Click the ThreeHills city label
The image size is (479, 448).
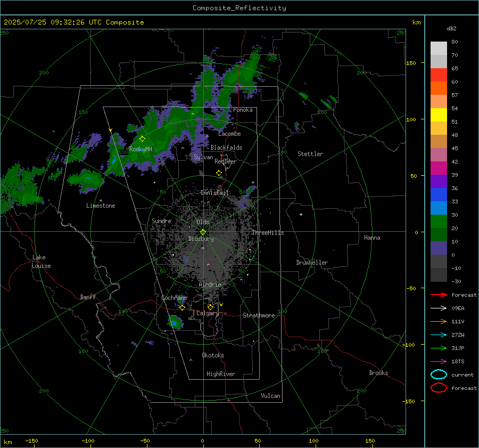(268, 233)
